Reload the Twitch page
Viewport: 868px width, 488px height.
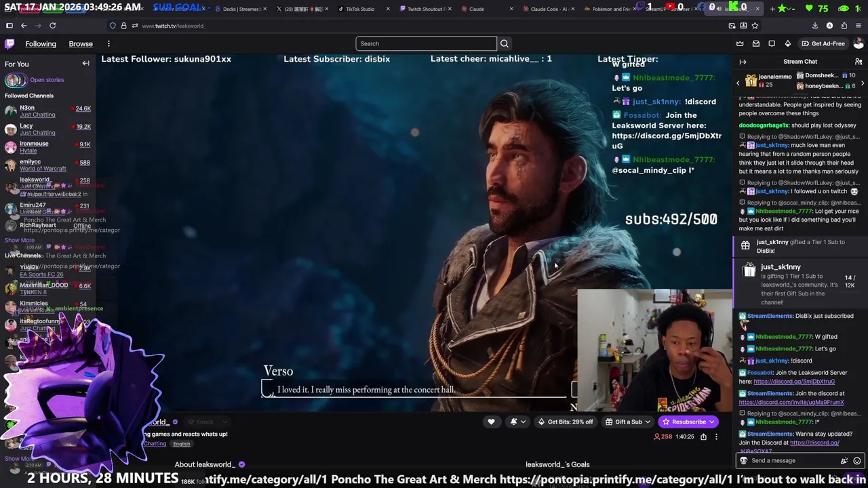pyautogui.click(x=52, y=26)
